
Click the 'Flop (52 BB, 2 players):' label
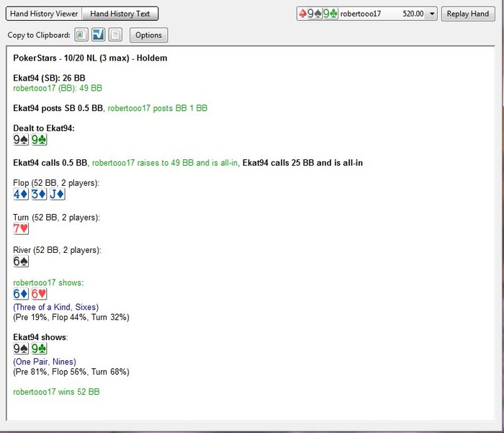coord(56,183)
